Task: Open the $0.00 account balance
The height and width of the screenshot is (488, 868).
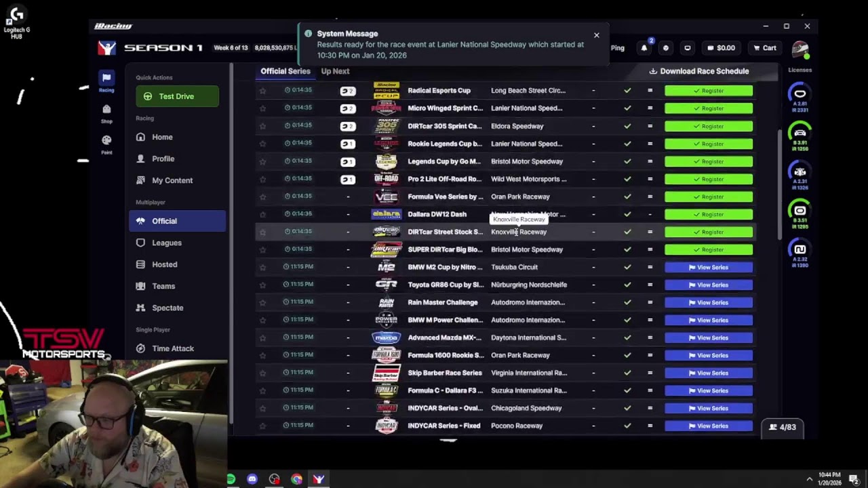Action: [722, 48]
